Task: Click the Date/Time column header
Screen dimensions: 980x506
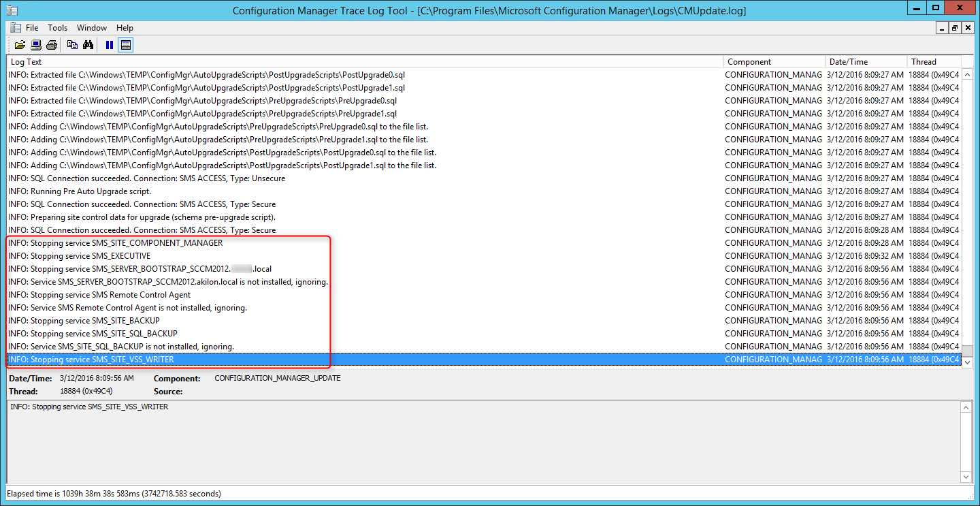Action: click(x=866, y=62)
